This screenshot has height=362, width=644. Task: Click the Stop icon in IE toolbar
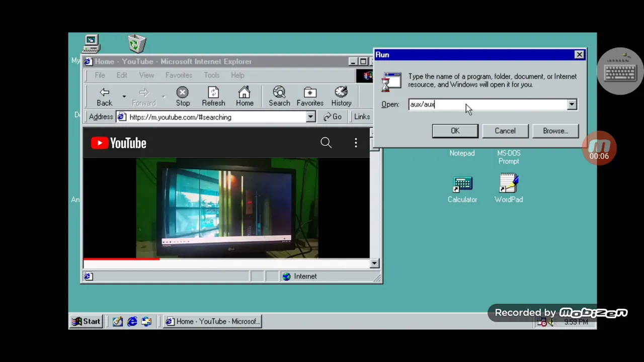[x=183, y=97]
